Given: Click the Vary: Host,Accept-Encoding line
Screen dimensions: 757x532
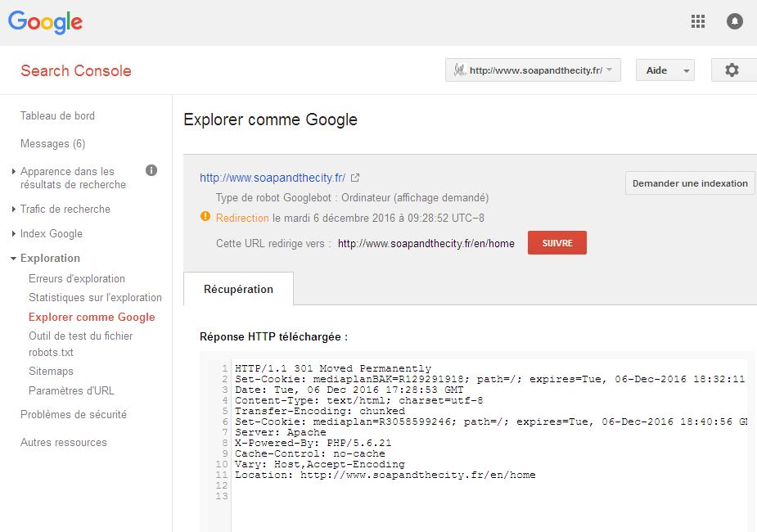Looking at the screenshot, I should click(x=320, y=464).
